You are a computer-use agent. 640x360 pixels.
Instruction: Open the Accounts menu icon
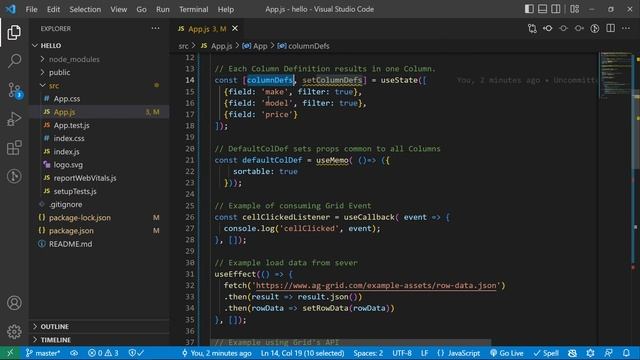click(14, 303)
